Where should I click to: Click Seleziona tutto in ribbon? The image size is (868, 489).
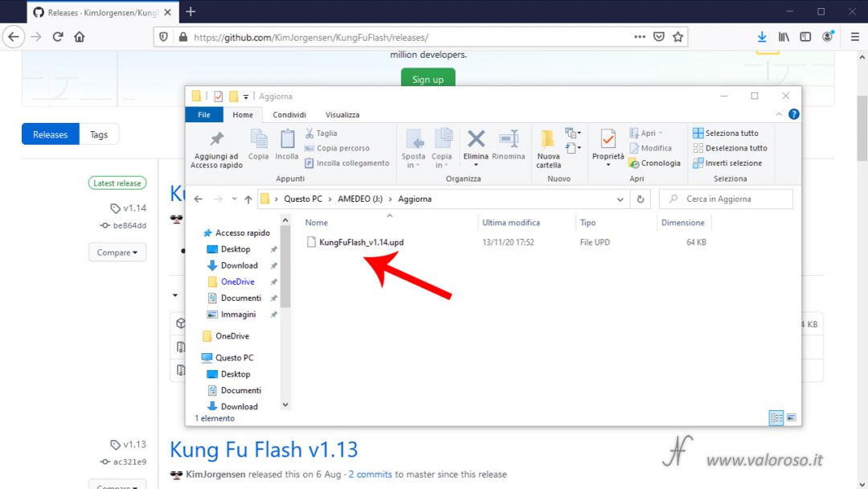point(726,133)
